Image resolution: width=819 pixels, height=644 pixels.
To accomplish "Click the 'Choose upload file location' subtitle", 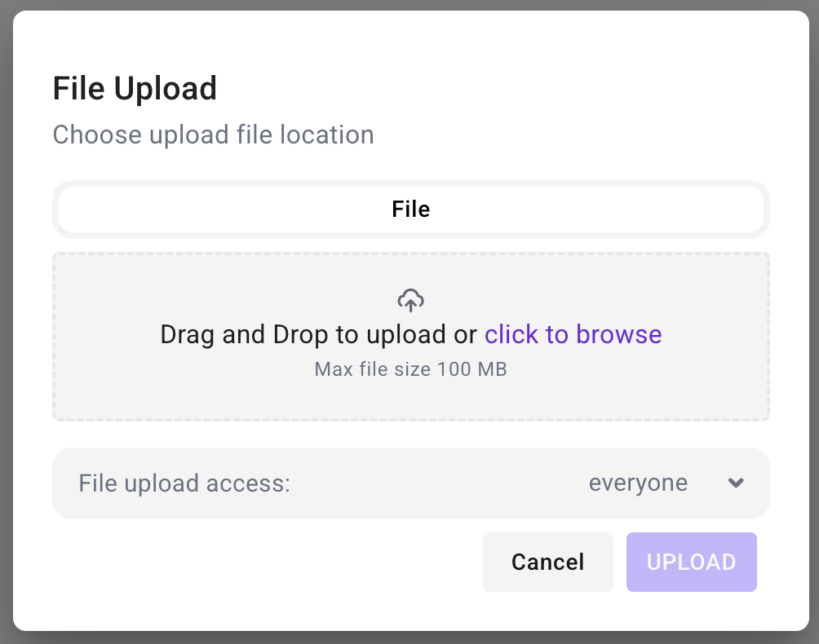I will [x=213, y=135].
